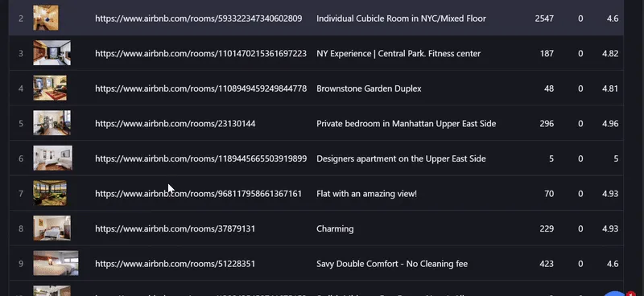Click the Savy Double Comfort listing photo
The width and height of the screenshot is (644, 296).
[x=56, y=263]
